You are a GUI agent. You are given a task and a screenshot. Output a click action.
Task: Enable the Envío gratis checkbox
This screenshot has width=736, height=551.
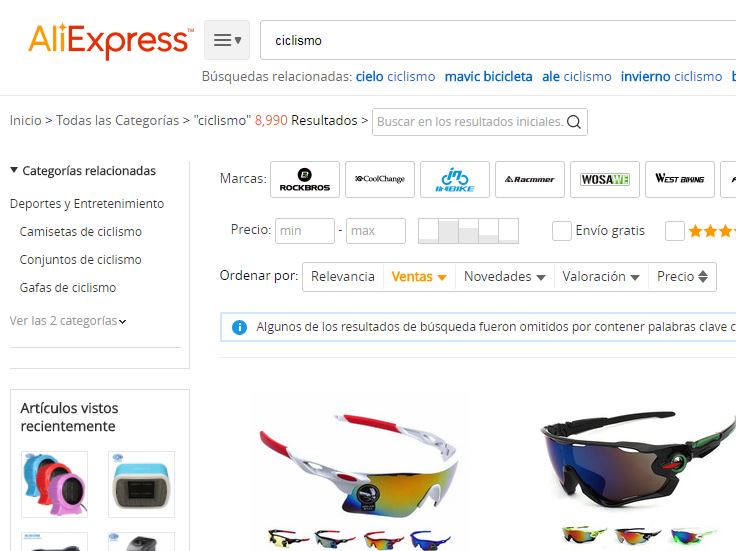(561, 231)
